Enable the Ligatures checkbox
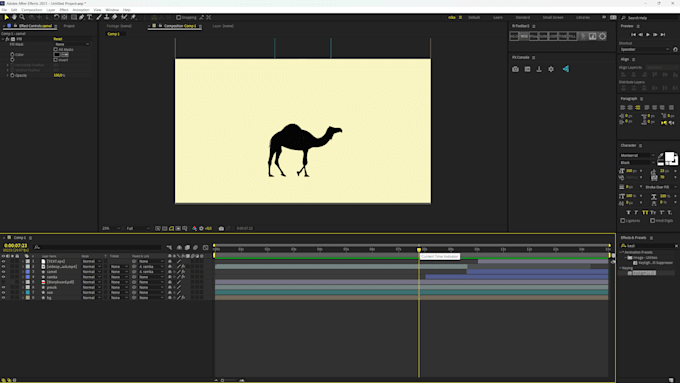This screenshot has width=680, height=383. click(623, 221)
